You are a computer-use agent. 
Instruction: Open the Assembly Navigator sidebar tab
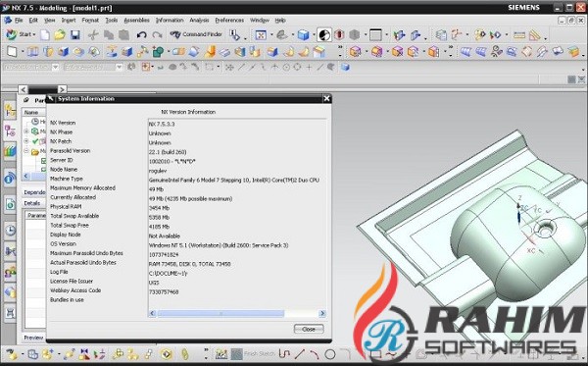click(x=10, y=110)
